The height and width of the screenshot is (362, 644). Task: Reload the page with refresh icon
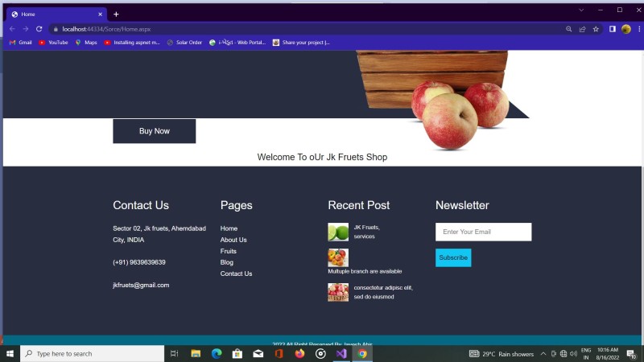pyautogui.click(x=39, y=29)
